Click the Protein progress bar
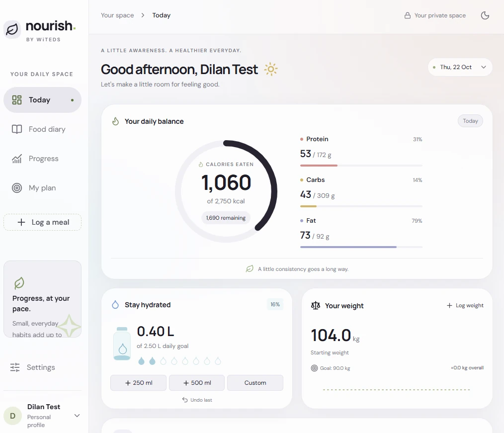This screenshot has height=433, width=504. pyautogui.click(x=361, y=166)
